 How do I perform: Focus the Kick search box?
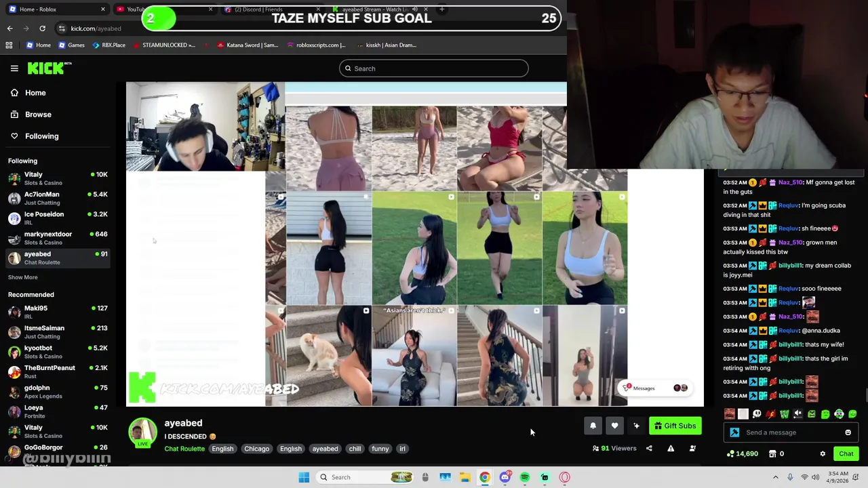pyautogui.click(x=434, y=68)
